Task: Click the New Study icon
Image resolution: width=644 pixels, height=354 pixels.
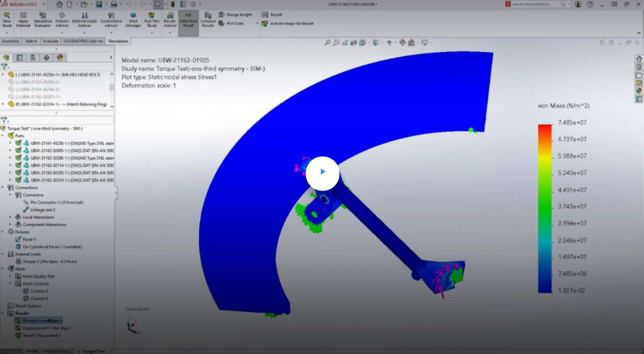Action: tap(7, 20)
